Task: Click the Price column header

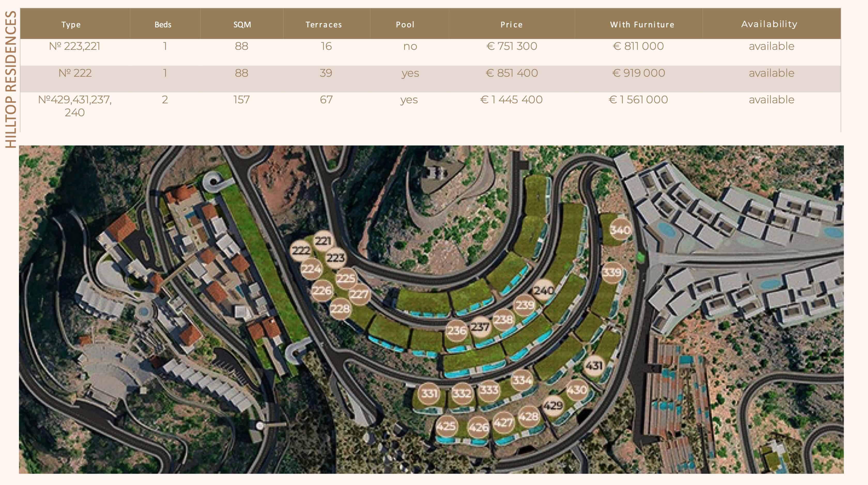Action: click(511, 25)
